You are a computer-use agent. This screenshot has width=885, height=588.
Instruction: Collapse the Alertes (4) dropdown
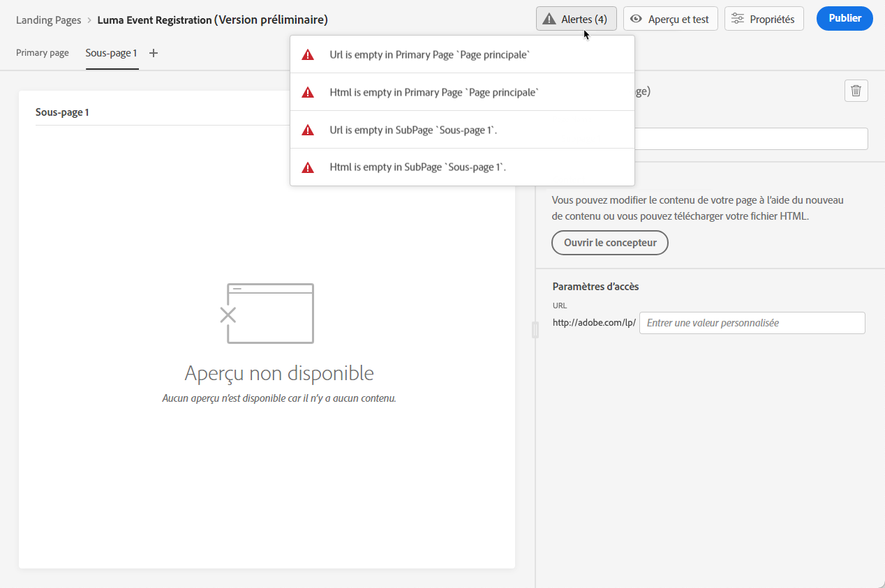pyautogui.click(x=577, y=19)
